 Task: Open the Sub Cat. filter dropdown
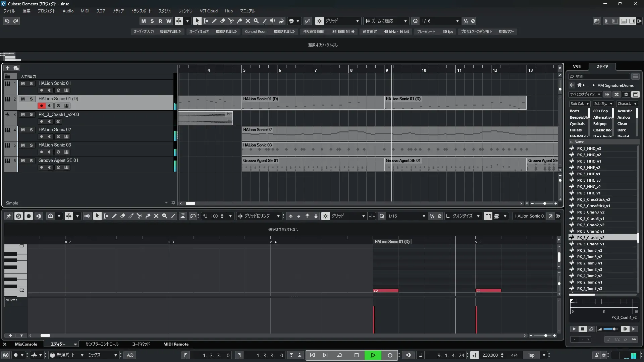579,104
